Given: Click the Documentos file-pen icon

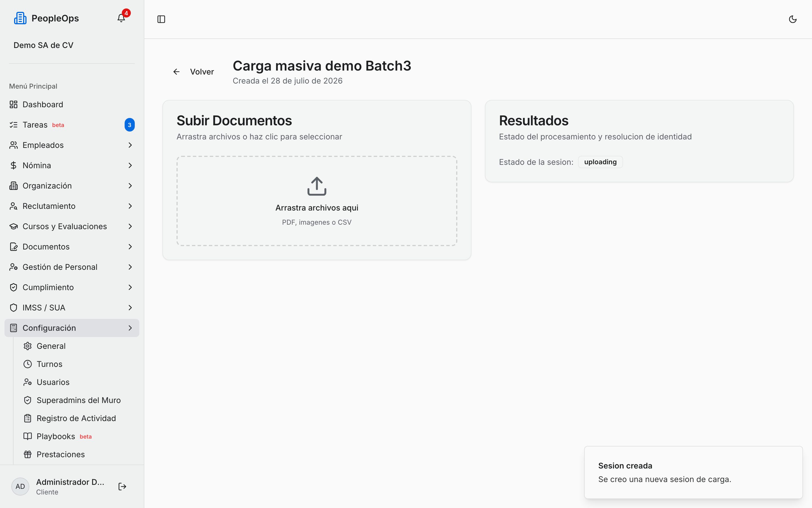Looking at the screenshot, I should coord(14,247).
